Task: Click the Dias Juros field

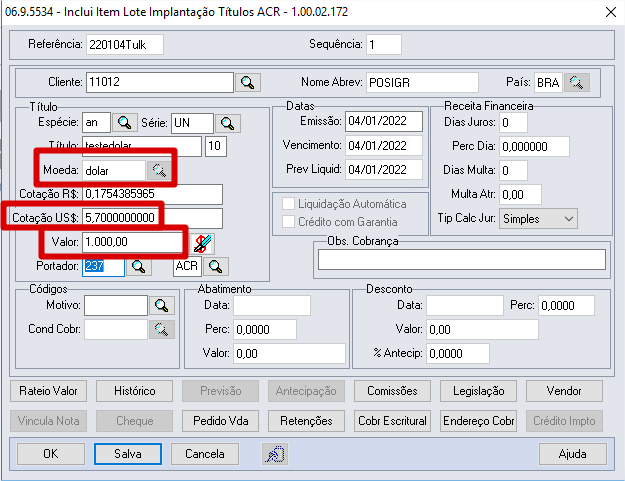Action: coord(513,122)
